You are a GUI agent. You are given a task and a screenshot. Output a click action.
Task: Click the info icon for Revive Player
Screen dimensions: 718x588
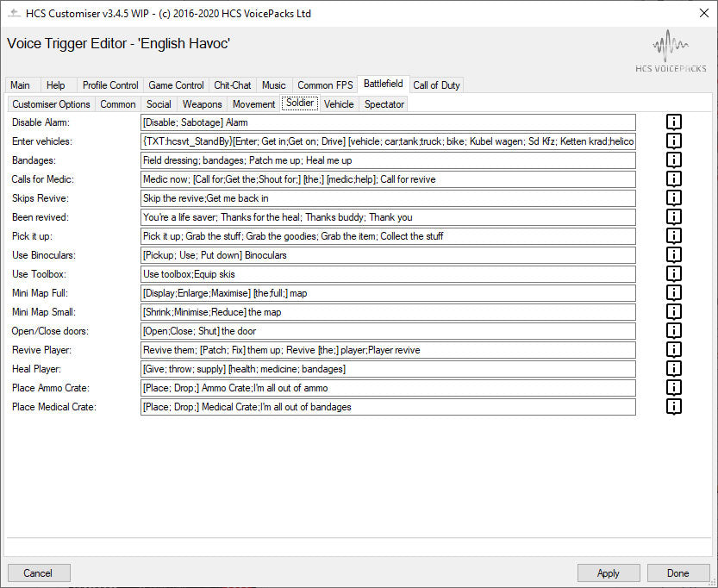[674, 350]
